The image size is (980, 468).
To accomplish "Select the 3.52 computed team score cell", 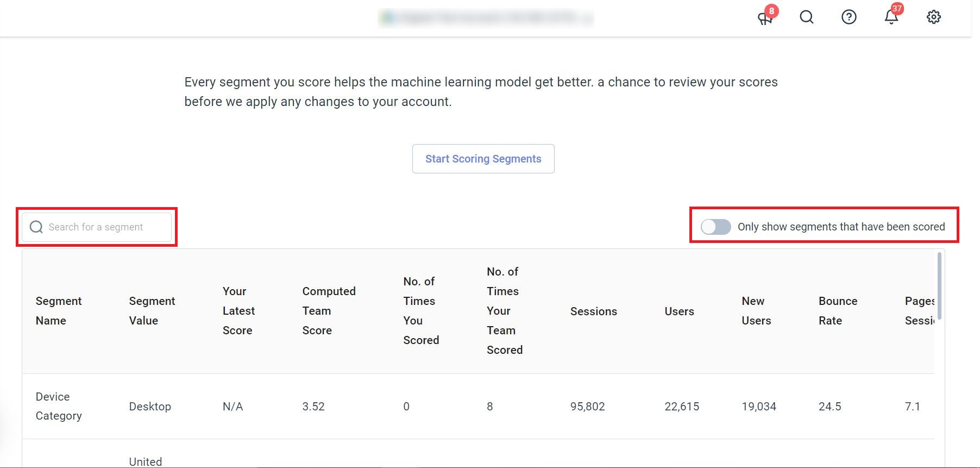I will [x=313, y=407].
